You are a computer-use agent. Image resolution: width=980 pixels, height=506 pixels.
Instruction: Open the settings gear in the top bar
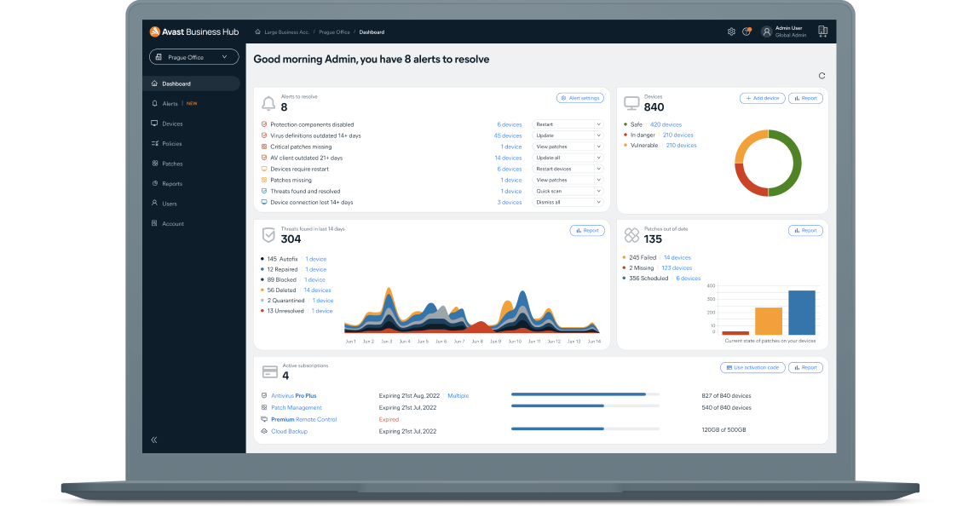(x=731, y=31)
